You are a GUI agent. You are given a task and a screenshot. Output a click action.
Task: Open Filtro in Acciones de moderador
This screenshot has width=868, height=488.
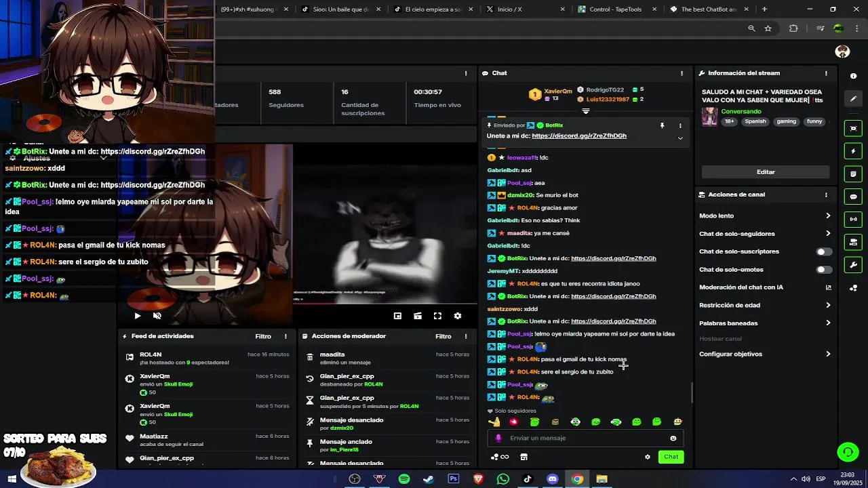coord(443,336)
